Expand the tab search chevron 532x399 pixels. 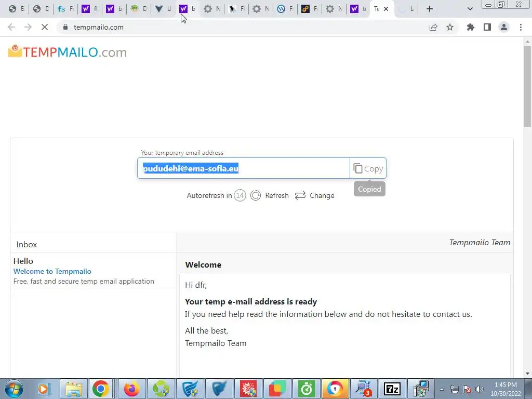click(470, 9)
